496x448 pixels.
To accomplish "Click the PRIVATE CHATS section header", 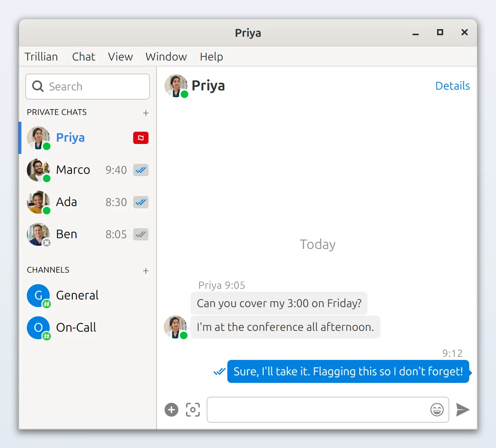I will 57,112.
